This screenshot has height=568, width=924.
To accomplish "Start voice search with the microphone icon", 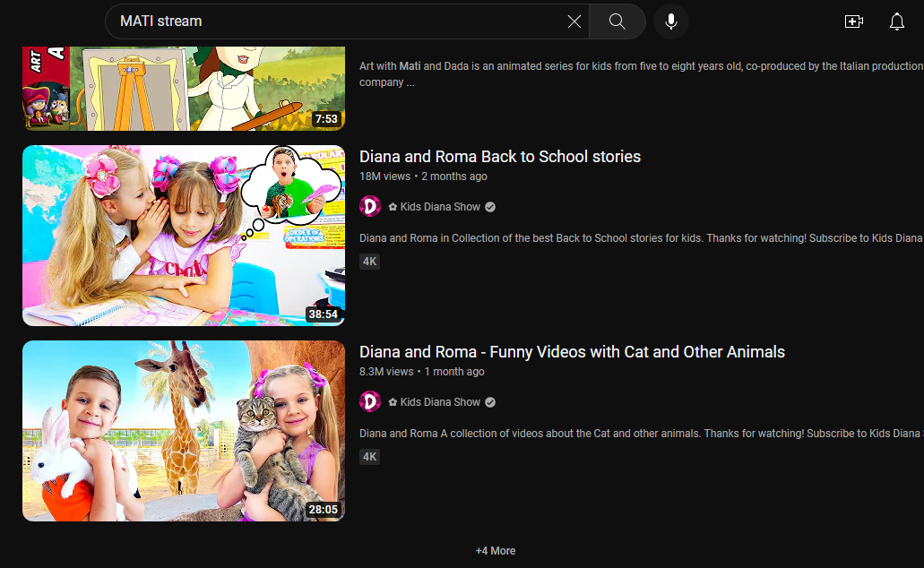I will pyautogui.click(x=670, y=22).
